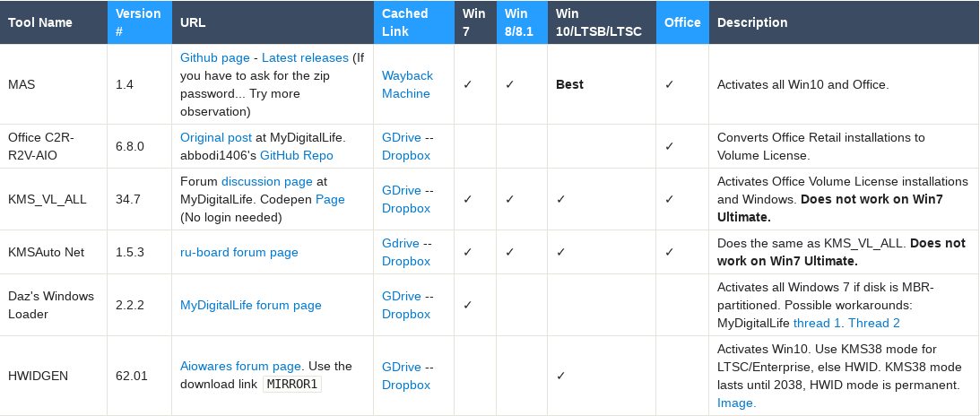Open the Image link in HWIDGEN description
This screenshot has height=416, width=980.
click(736, 403)
